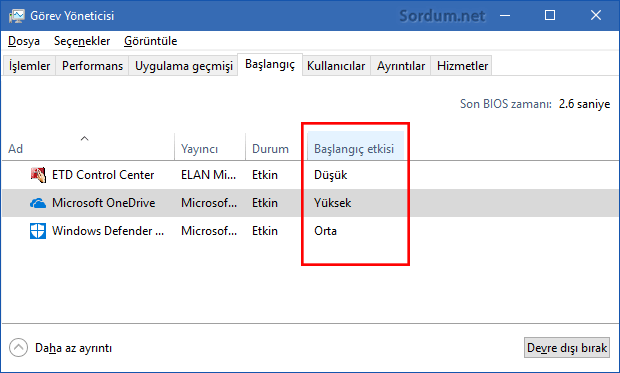
Task: Switch to the İşlemler tab
Action: [x=29, y=66]
